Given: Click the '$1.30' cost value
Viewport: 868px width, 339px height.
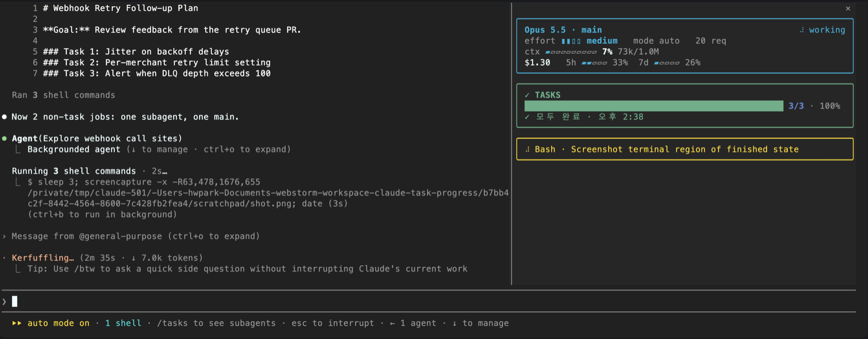Looking at the screenshot, I should point(537,62).
